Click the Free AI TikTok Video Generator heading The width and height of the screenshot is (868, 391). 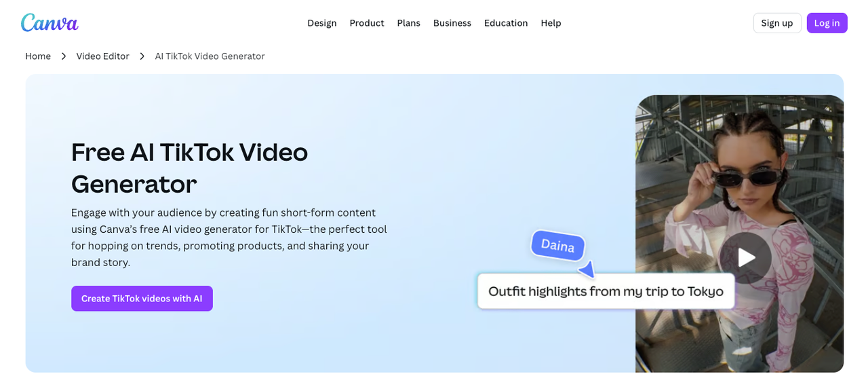coord(190,168)
